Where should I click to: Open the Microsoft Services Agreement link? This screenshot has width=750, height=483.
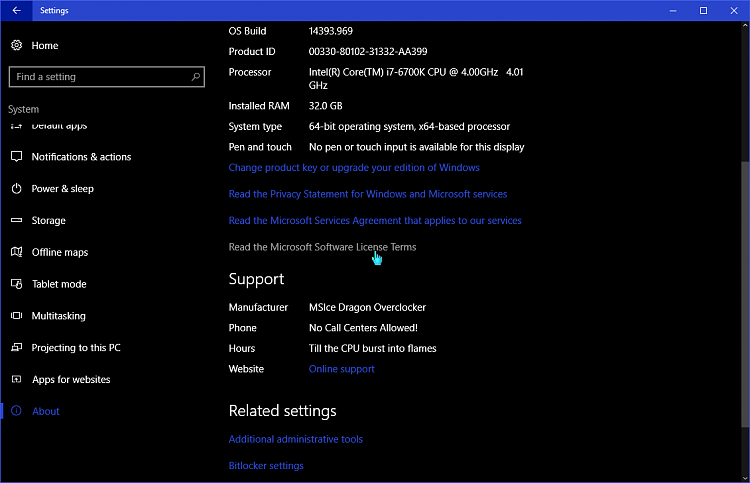pos(375,220)
